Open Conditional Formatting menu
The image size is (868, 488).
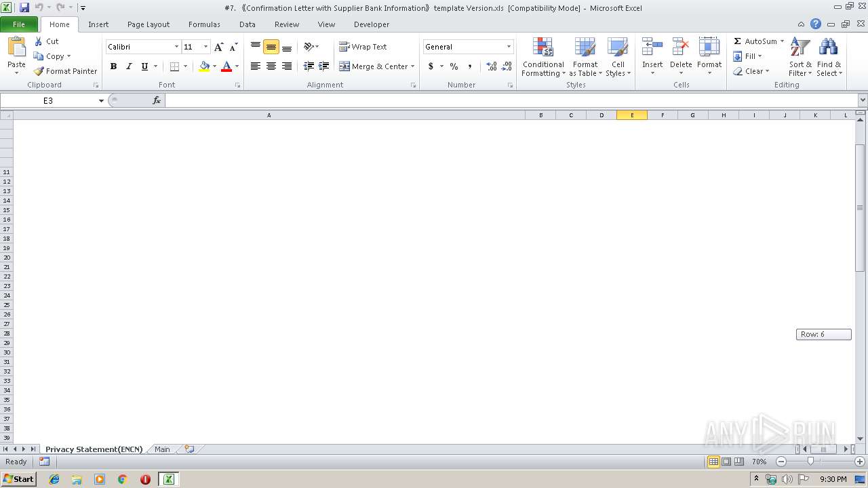(x=543, y=57)
